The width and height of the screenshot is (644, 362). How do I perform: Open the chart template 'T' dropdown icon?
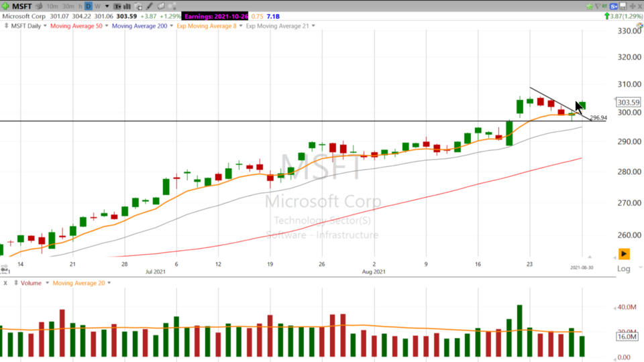point(117,6)
